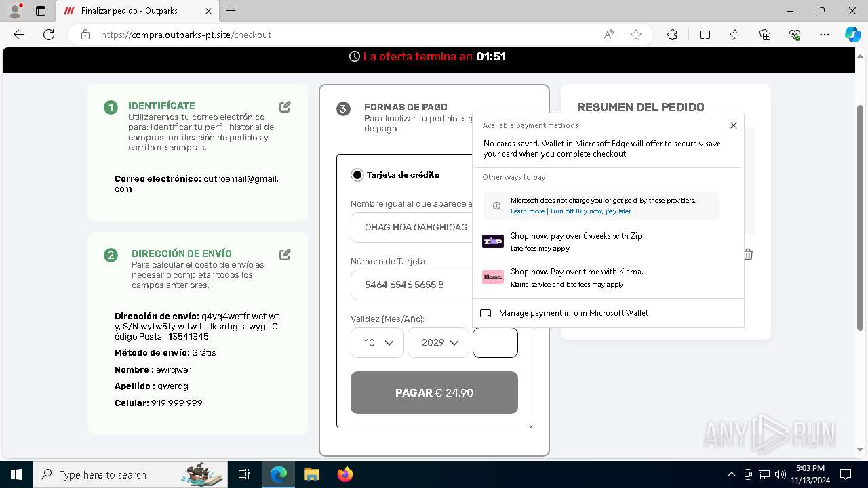
Task: View site information lock icon
Action: 85,35
